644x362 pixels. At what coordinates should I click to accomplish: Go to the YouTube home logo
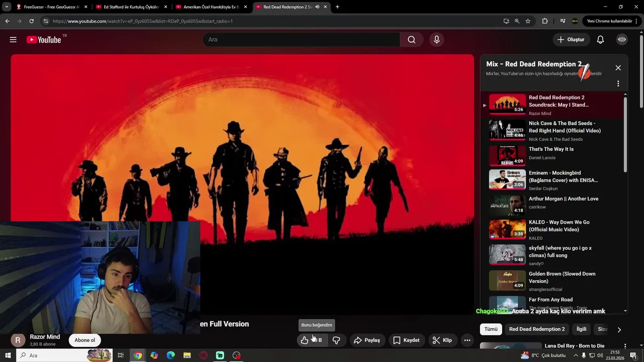(44, 40)
